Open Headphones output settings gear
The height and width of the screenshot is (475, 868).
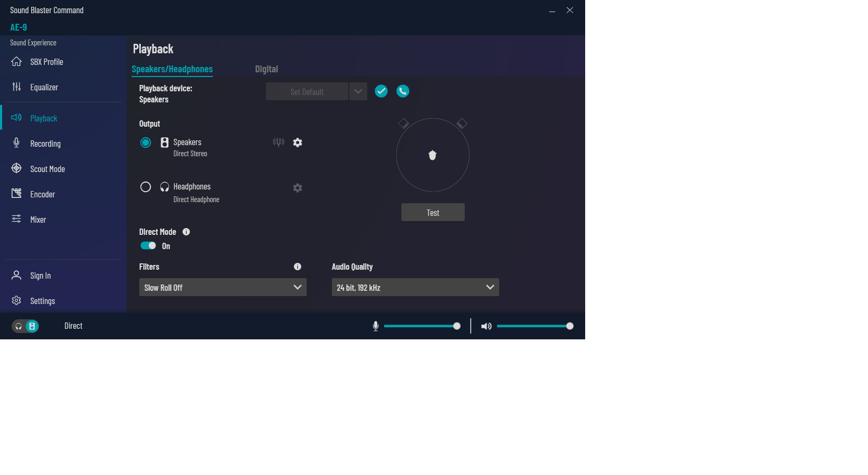298,188
